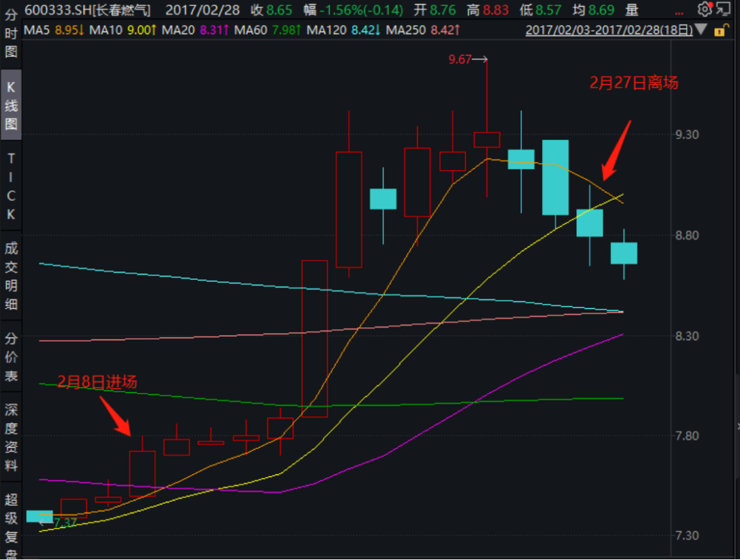Select the MA250 8.42 indicator label
The image size is (740, 560).
(423, 30)
